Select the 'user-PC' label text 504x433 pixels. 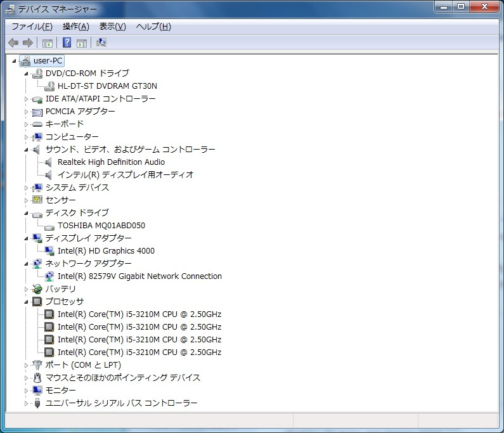click(x=48, y=61)
